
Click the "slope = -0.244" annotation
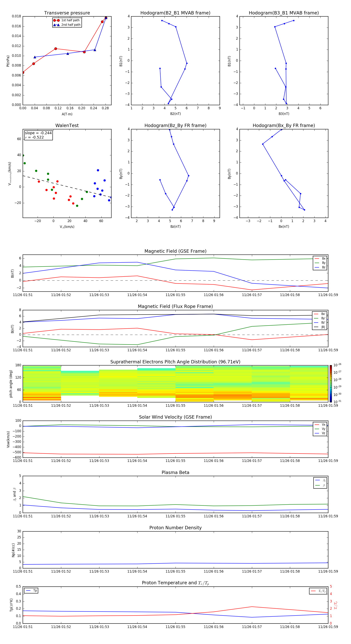pyautogui.click(x=38, y=133)
